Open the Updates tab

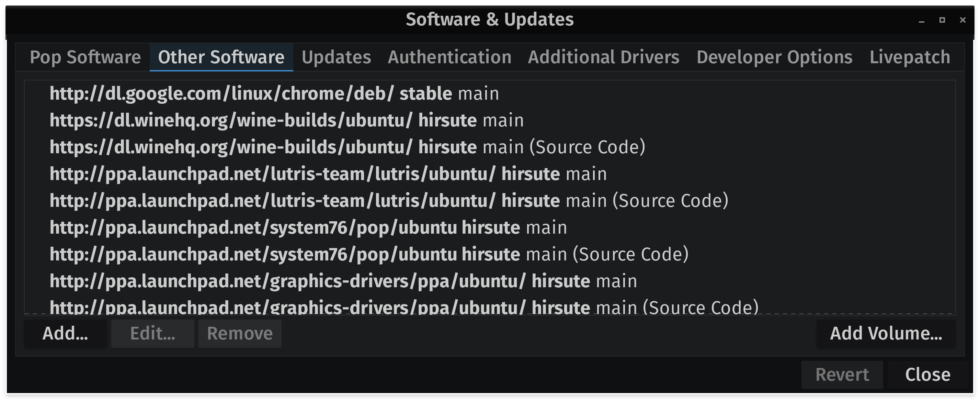click(336, 57)
